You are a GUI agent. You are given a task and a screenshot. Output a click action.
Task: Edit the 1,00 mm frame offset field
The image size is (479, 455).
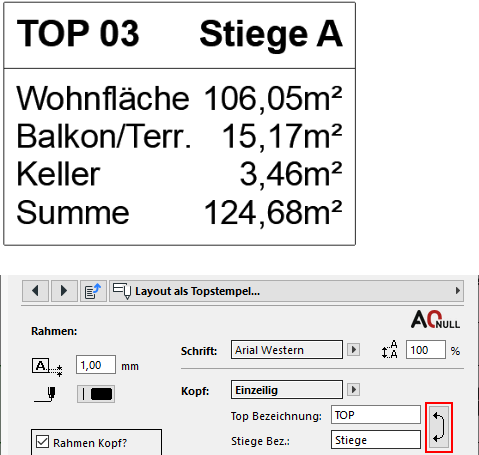[96, 365]
